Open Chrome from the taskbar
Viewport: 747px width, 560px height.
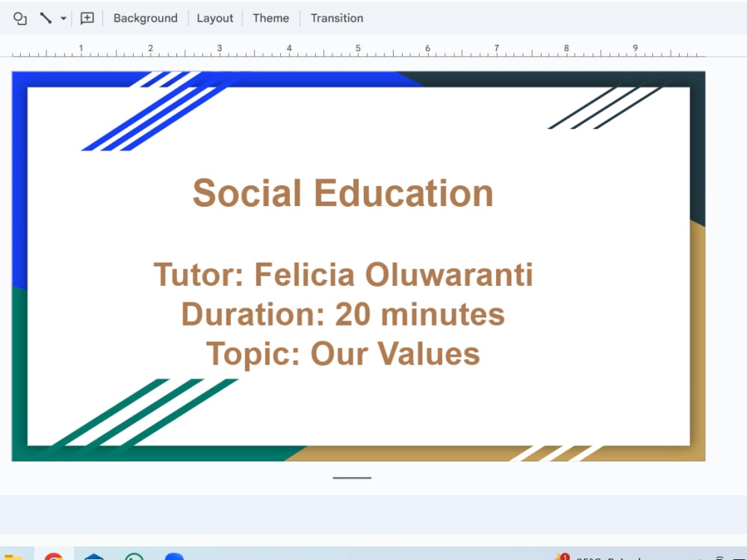54,556
